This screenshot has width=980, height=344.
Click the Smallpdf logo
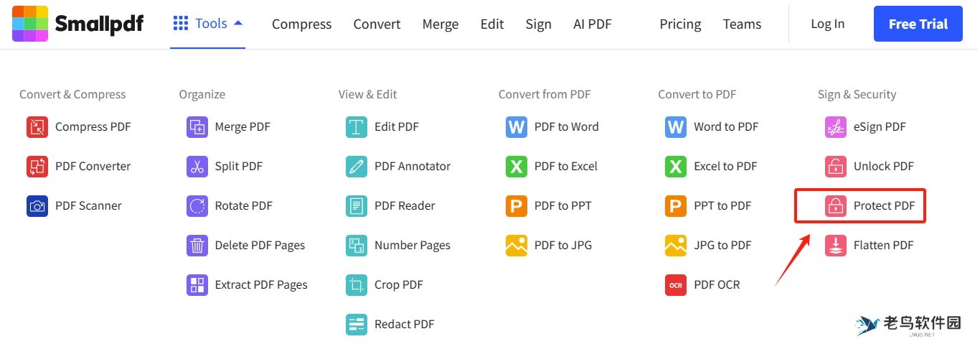tap(77, 24)
